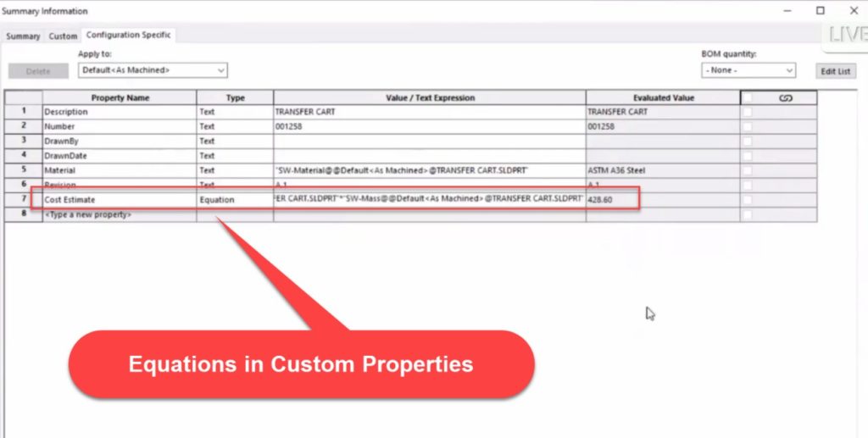Screen dimensions: 868x438
Task: Close the Summary Information window
Action: pos(854,10)
